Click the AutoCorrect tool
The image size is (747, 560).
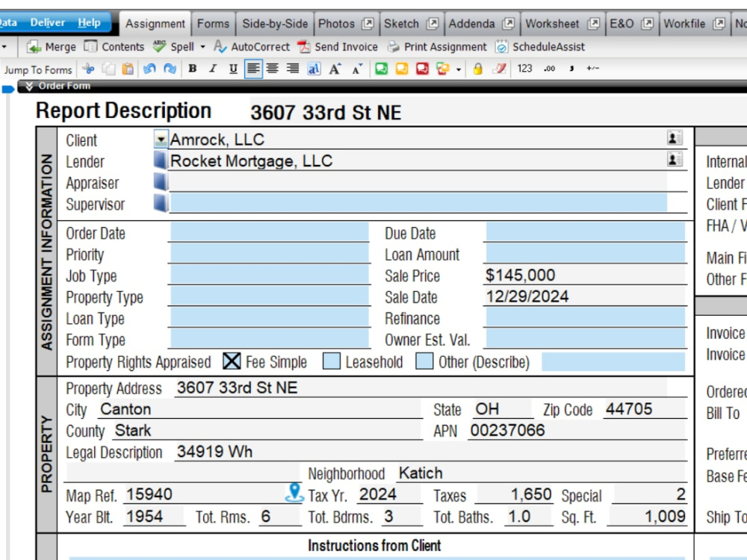[x=252, y=46]
